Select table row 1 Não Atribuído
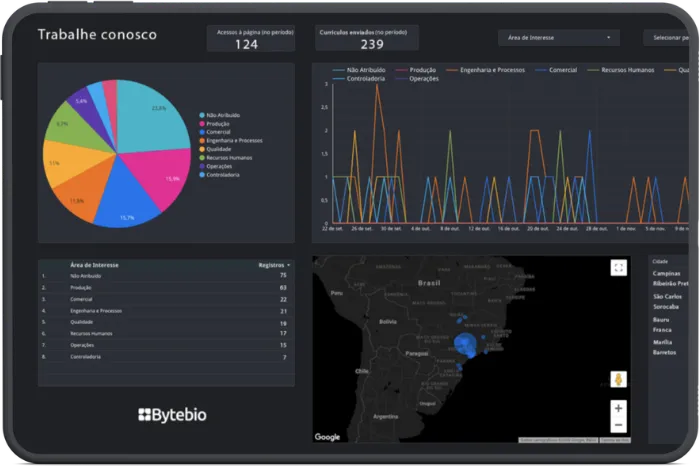 pyautogui.click(x=166, y=276)
